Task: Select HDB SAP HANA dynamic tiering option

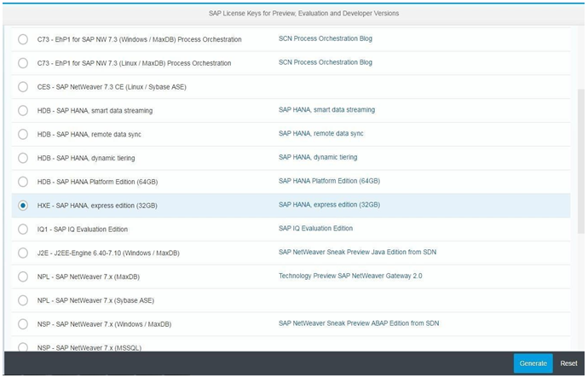Action: [x=23, y=158]
